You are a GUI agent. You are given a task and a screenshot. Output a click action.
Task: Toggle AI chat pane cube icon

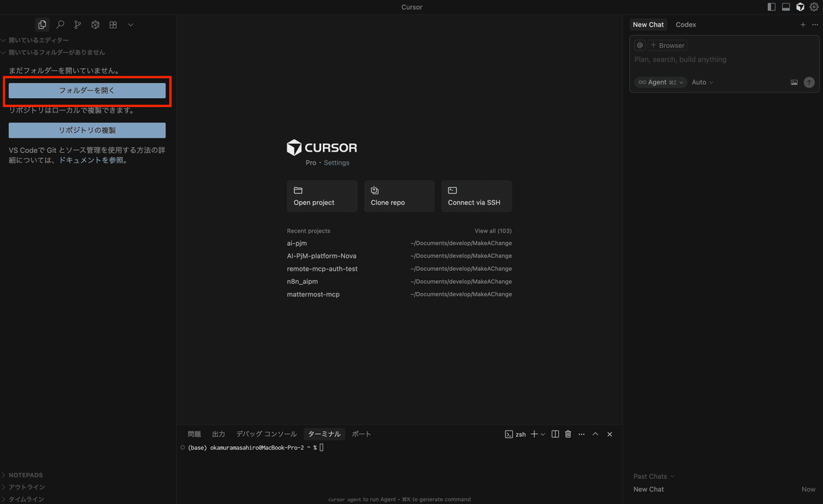pyautogui.click(x=800, y=7)
